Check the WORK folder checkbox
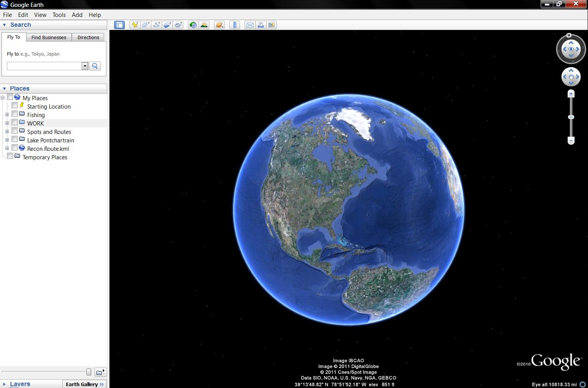The height and width of the screenshot is (388, 588). (15, 123)
